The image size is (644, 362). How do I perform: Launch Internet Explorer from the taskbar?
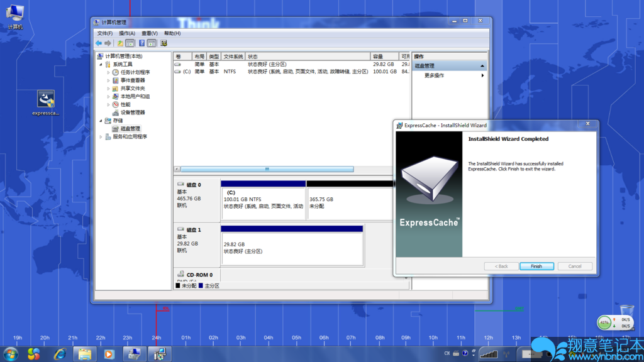(x=60, y=354)
